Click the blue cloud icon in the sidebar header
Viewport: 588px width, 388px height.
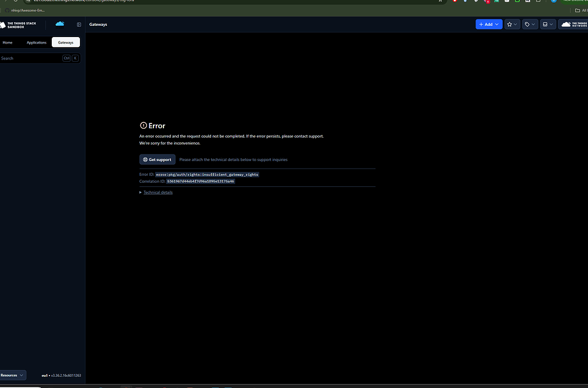pos(60,24)
